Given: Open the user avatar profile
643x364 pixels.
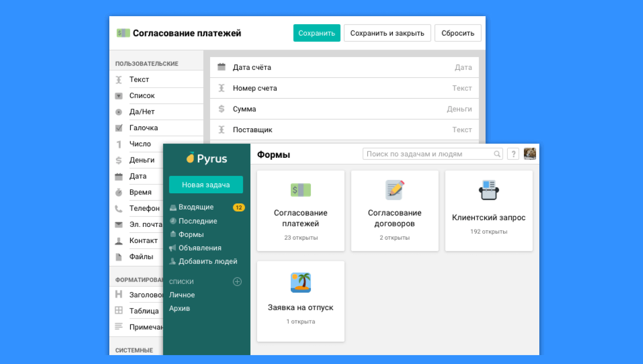Looking at the screenshot, I should tap(530, 154).
